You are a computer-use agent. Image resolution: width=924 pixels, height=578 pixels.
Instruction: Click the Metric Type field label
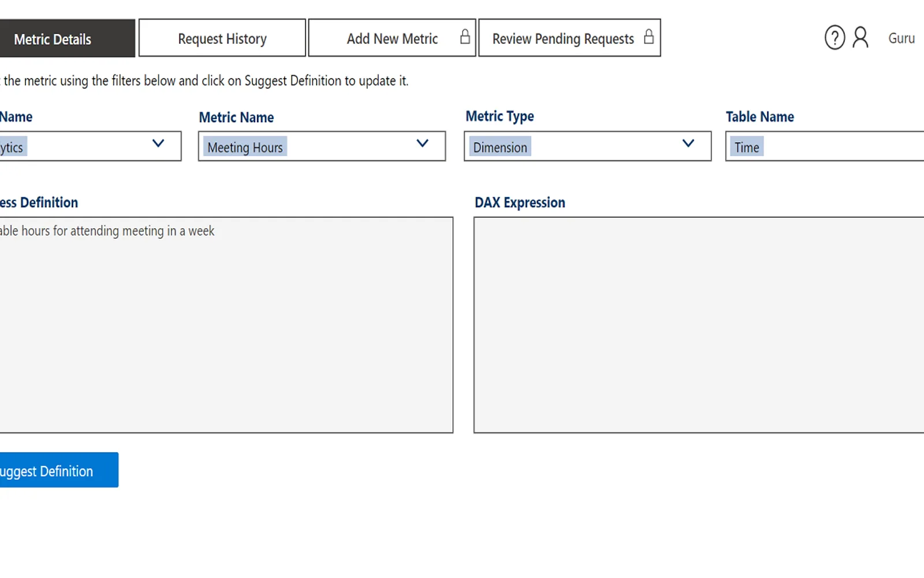tap(500, 117)
